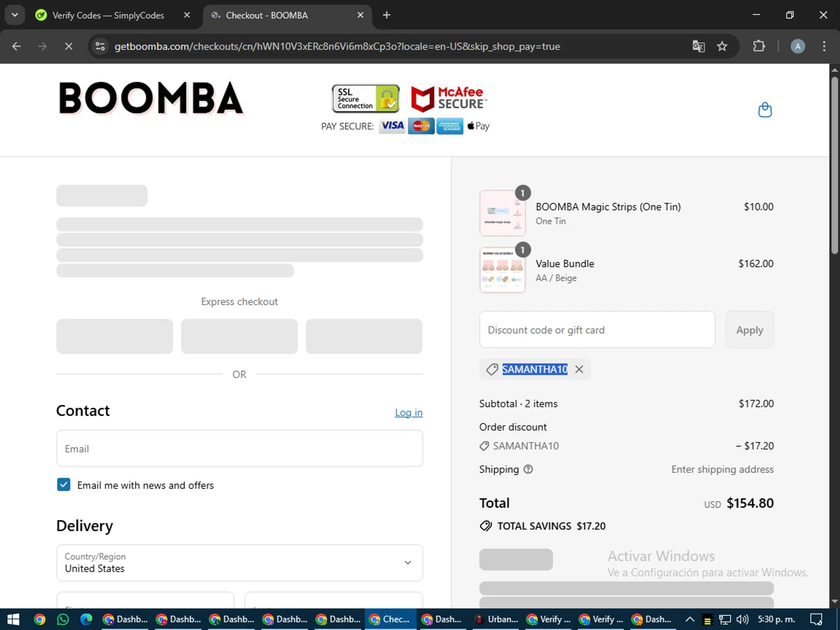Image resolution: width=840 pixels, height=630 pixels.
Task: Open the Windows Start menu
Action: click(13, 619)
